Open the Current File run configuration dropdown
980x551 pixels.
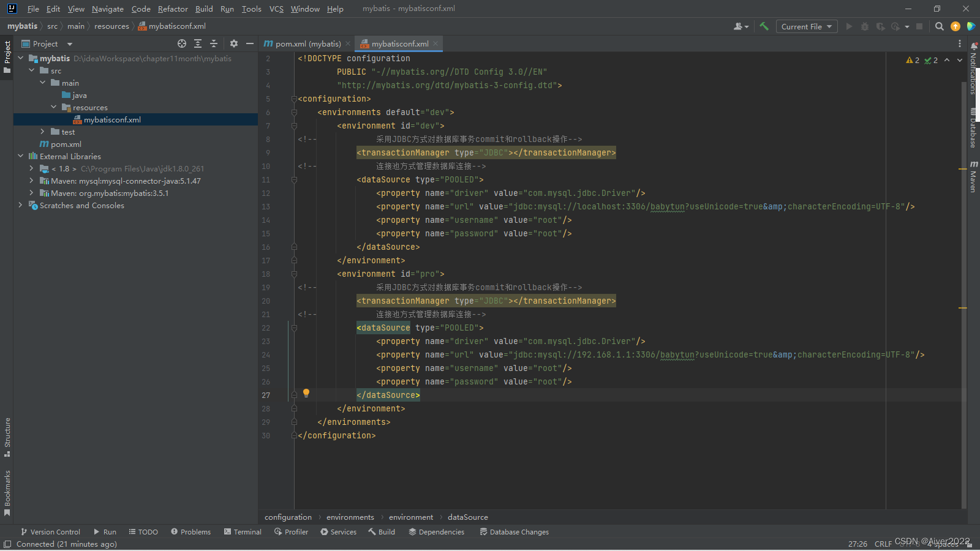[806, 26]
